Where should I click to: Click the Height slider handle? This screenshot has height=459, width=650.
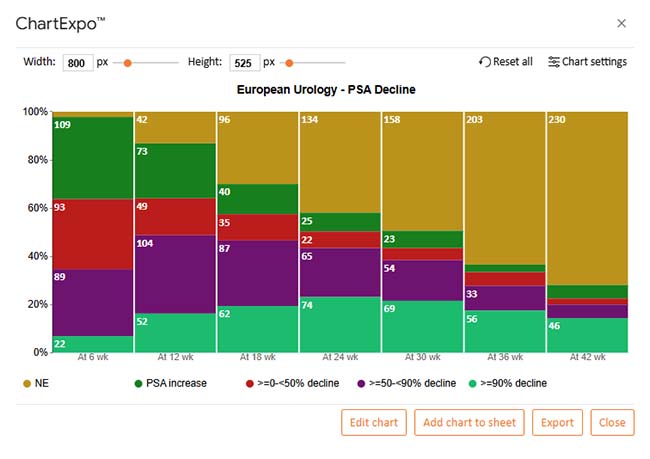pyautogui.click(x=289, y=63)
